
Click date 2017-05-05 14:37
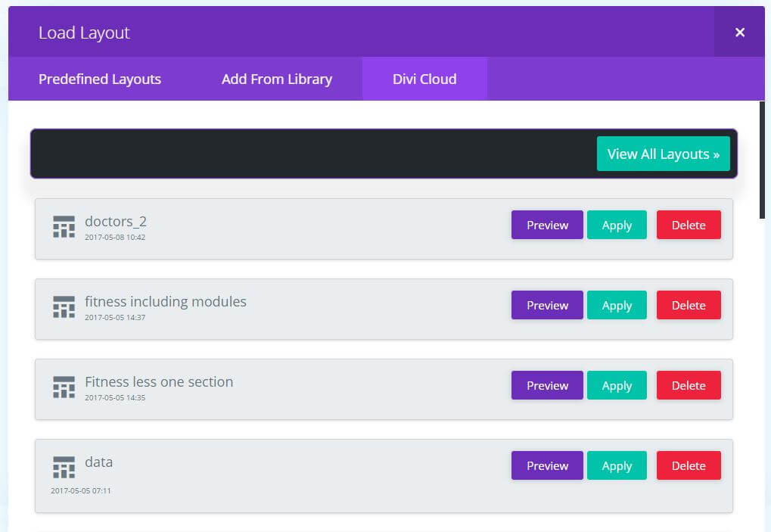(x=115, y=317)
